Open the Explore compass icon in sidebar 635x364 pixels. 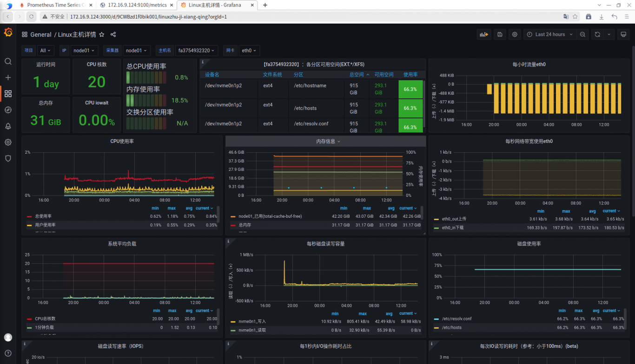tap(8, 110)
